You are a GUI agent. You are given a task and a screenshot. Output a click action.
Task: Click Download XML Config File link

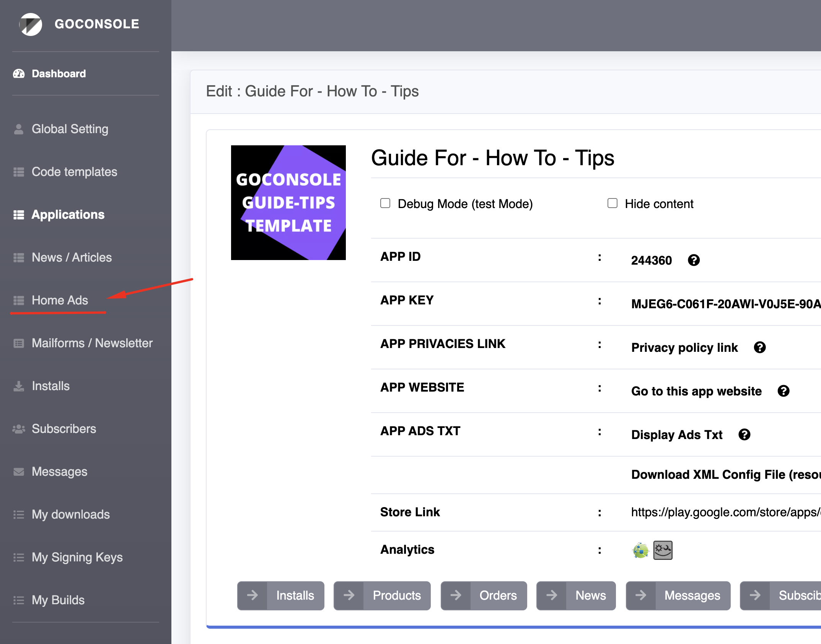click(x=726, y=474)
